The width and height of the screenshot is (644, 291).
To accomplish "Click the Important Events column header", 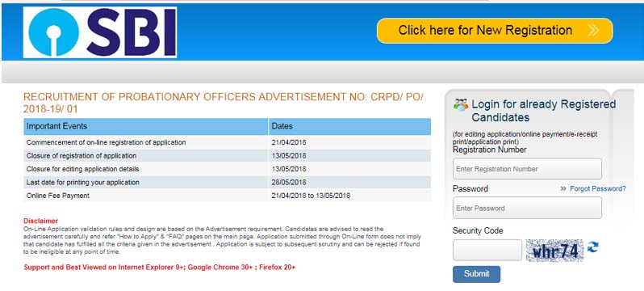I will tap(146, 126).
